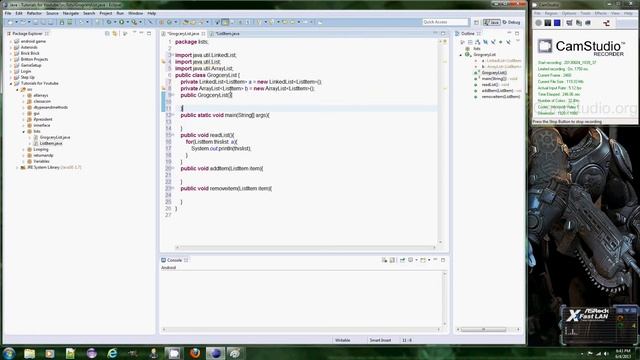Click the Debug bug toolbar icon
The width and height of the screenshot is (640, 360).
coord(109,22)
